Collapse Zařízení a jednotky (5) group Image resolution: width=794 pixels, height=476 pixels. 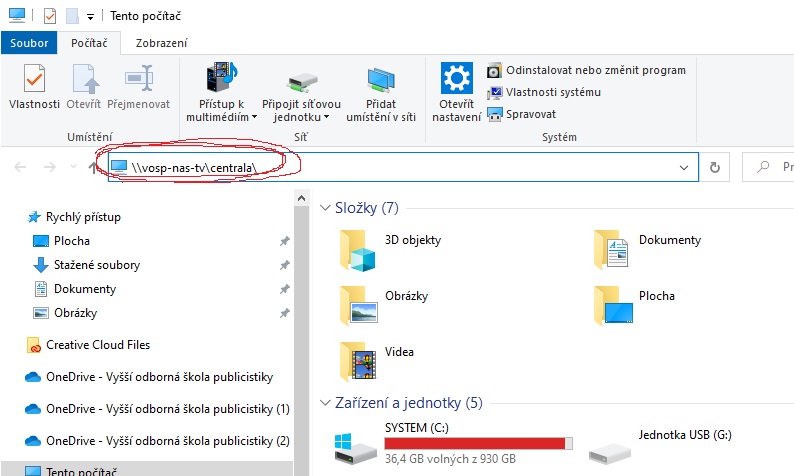325,403
